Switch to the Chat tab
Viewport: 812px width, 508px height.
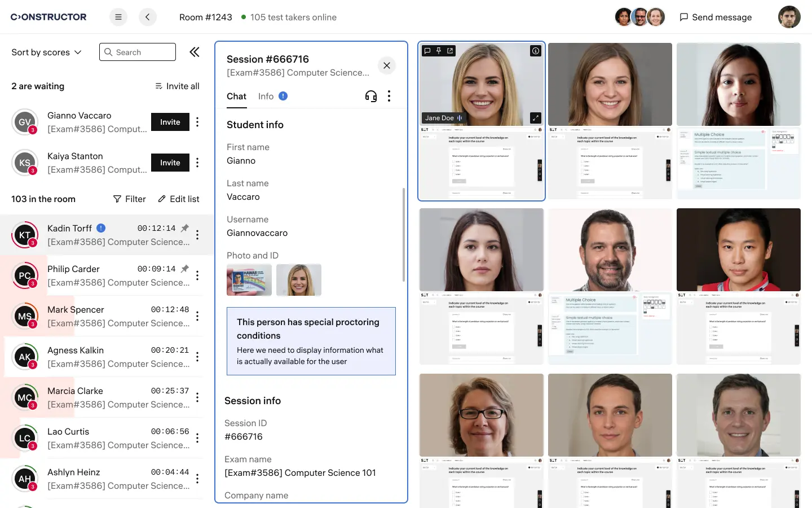[x=236, y=97]
